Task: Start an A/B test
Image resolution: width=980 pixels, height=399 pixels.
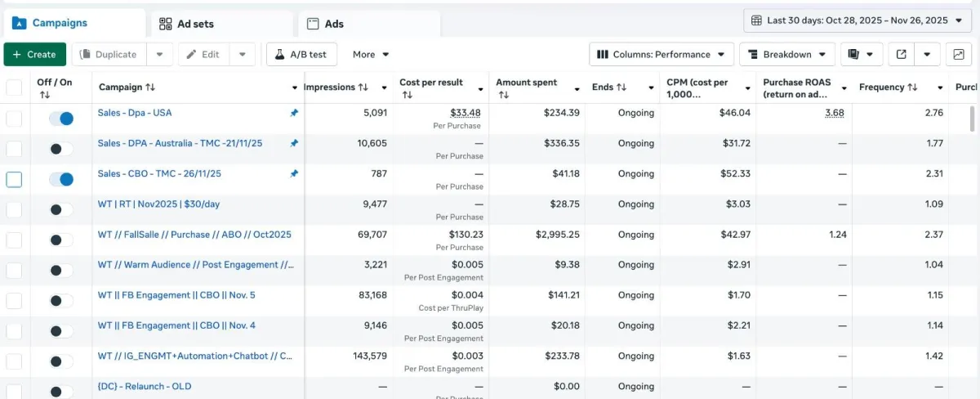Action: (301, 55)
